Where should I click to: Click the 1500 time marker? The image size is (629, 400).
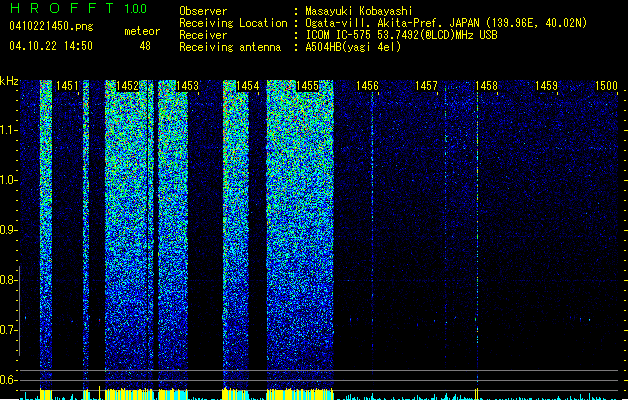click(x=606, y=86)
